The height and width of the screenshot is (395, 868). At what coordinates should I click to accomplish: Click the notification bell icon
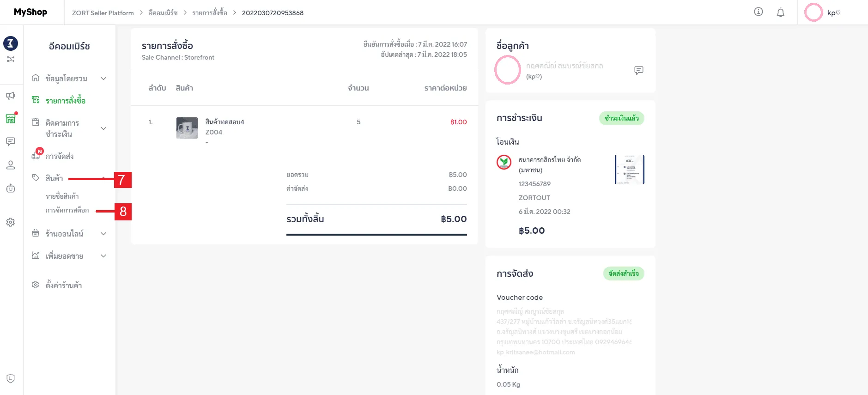(x=780, y=12)
